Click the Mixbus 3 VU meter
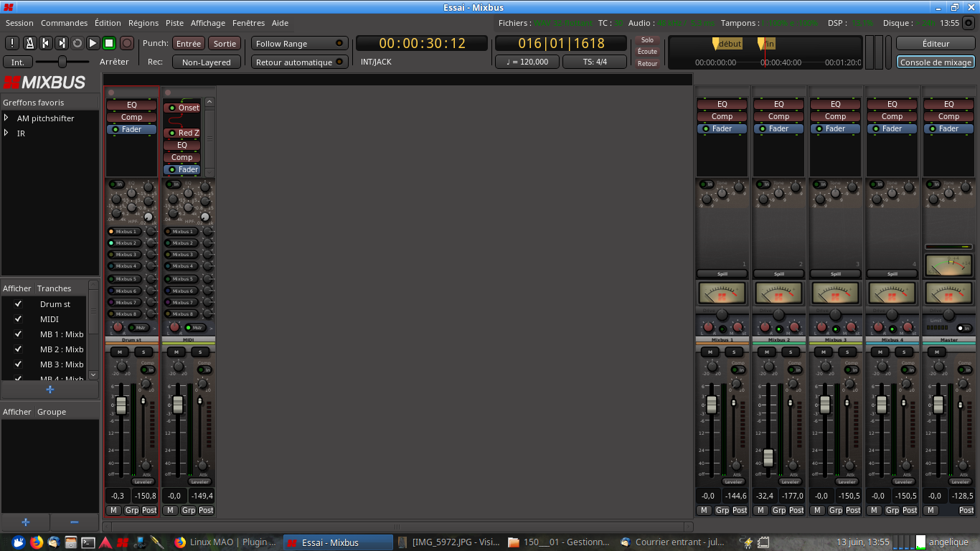 (836, 293)
